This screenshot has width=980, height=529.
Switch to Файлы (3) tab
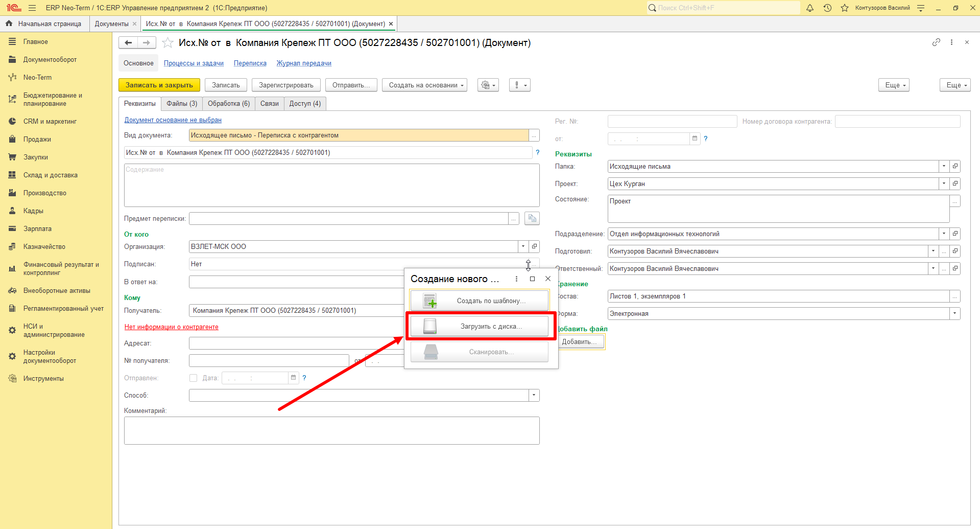click(x=182, y=104)
